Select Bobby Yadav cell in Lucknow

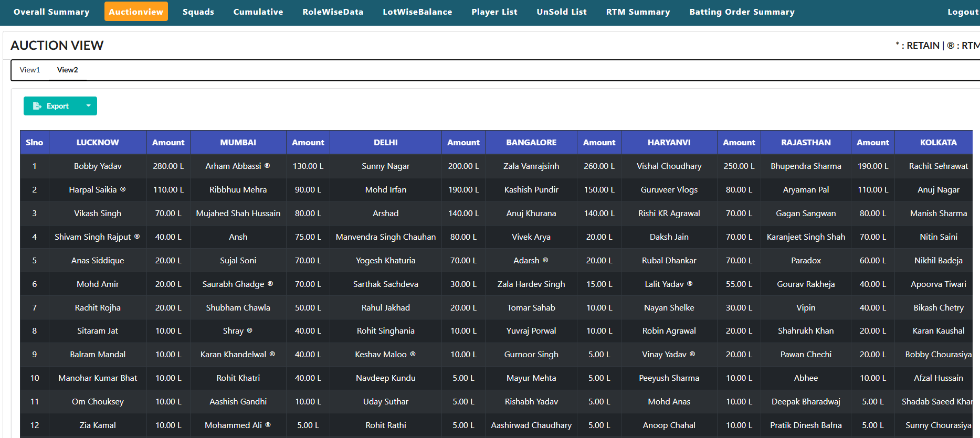pos(98,166)
